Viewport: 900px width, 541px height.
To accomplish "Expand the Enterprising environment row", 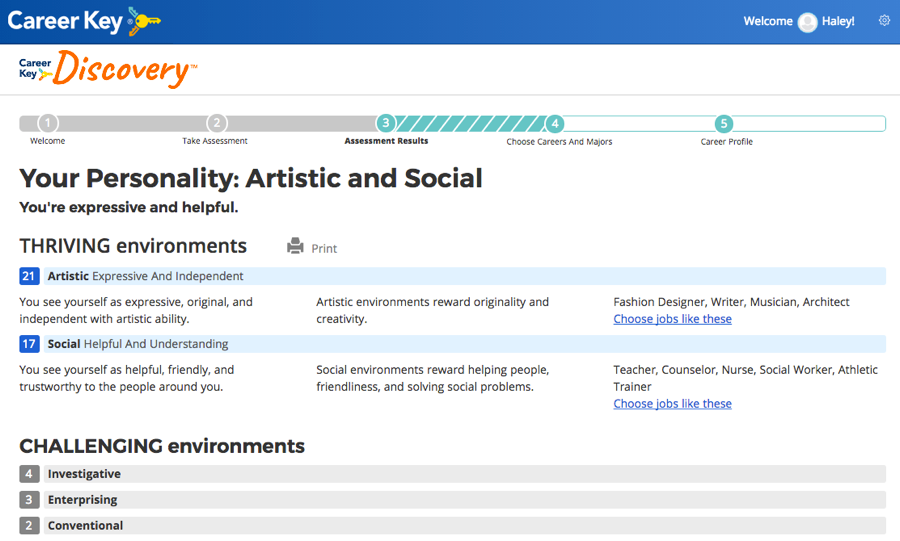I will 452,500.
